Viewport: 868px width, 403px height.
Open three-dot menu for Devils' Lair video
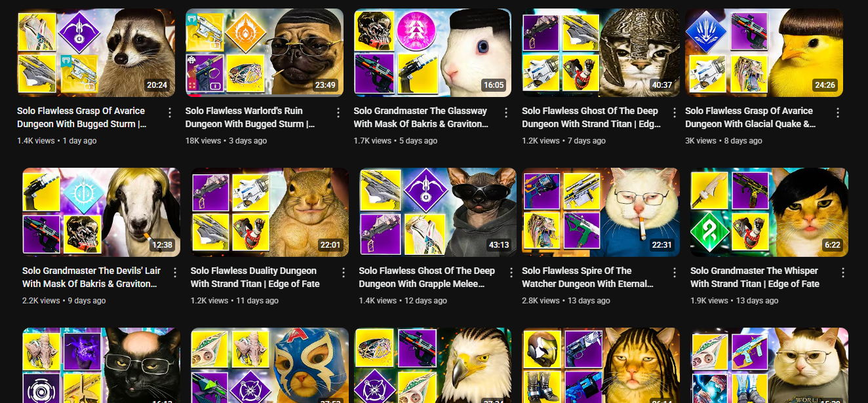175,273
